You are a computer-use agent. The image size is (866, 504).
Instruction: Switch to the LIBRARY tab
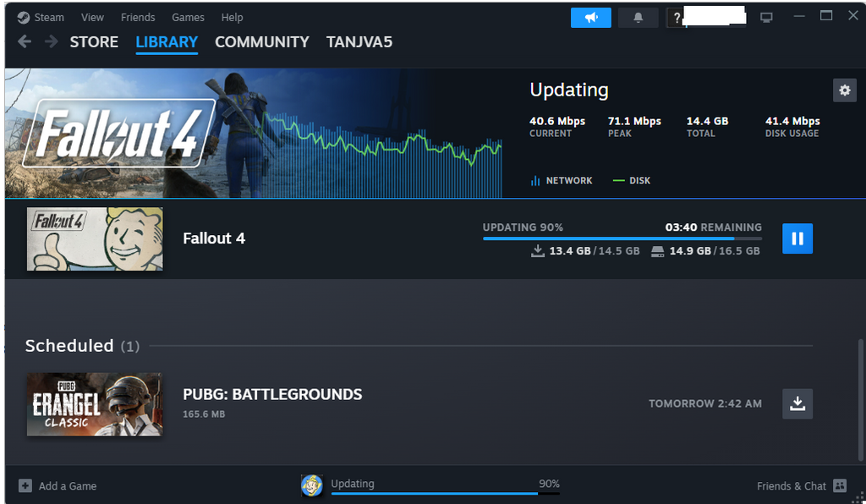167,42
